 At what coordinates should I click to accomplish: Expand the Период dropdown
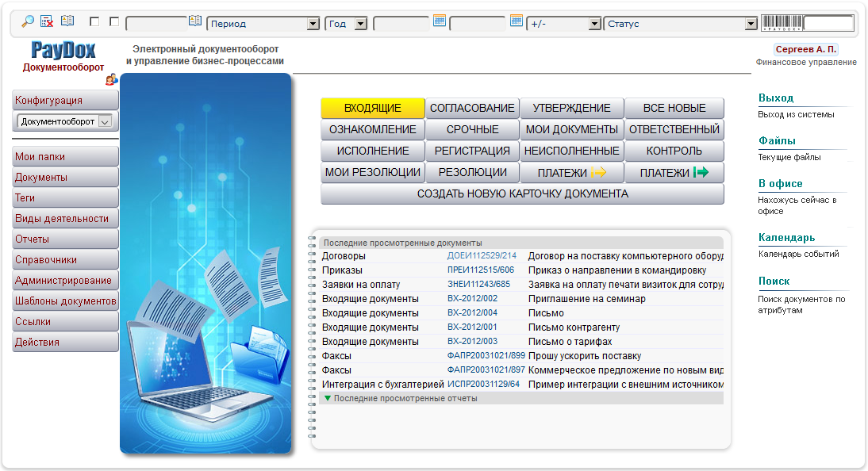pos(313,24)
